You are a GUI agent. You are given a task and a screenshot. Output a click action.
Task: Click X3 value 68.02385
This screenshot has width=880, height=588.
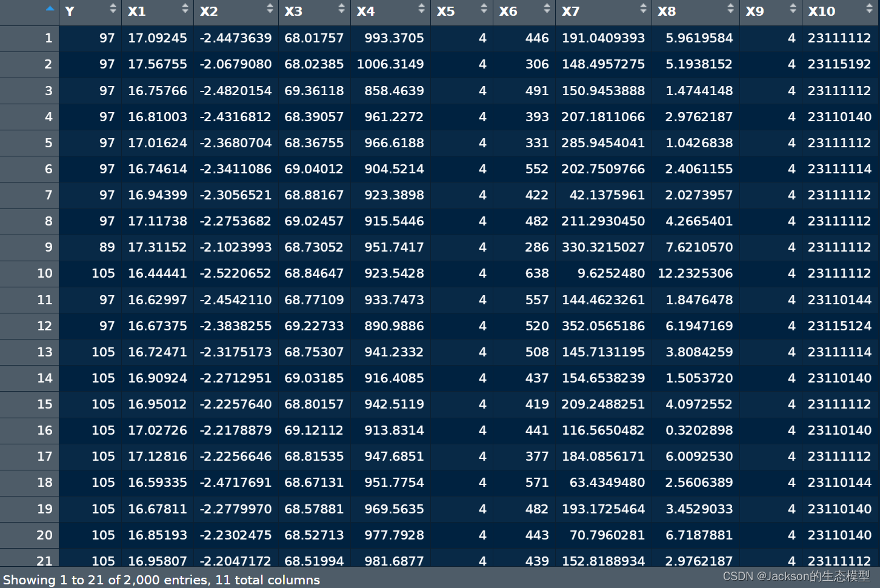[x=314, y=64]
